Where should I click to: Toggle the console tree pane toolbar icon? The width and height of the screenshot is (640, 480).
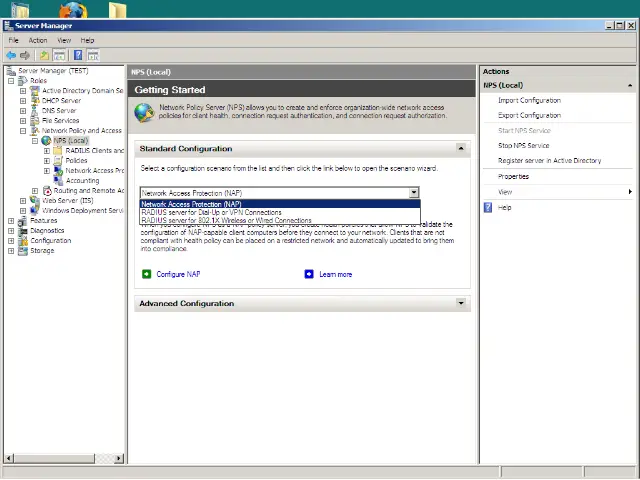tap(59, 56)
